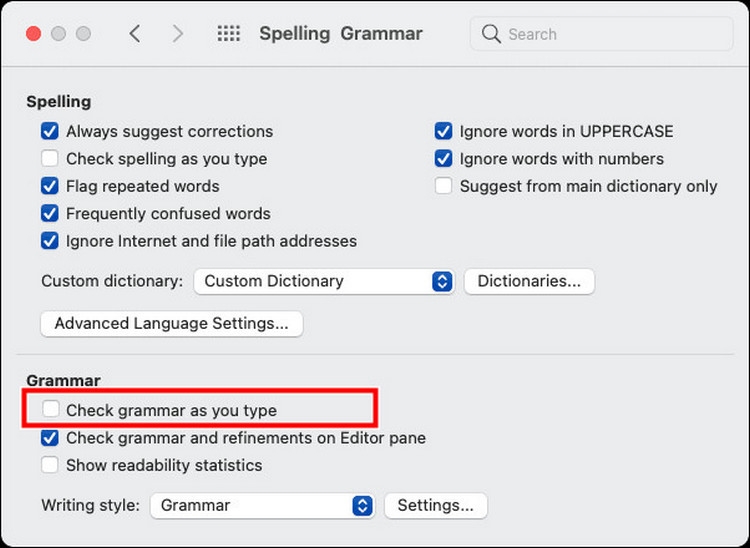Open grammar Settings... button
This screenshot has width=750, height=548.
point(436,505)
